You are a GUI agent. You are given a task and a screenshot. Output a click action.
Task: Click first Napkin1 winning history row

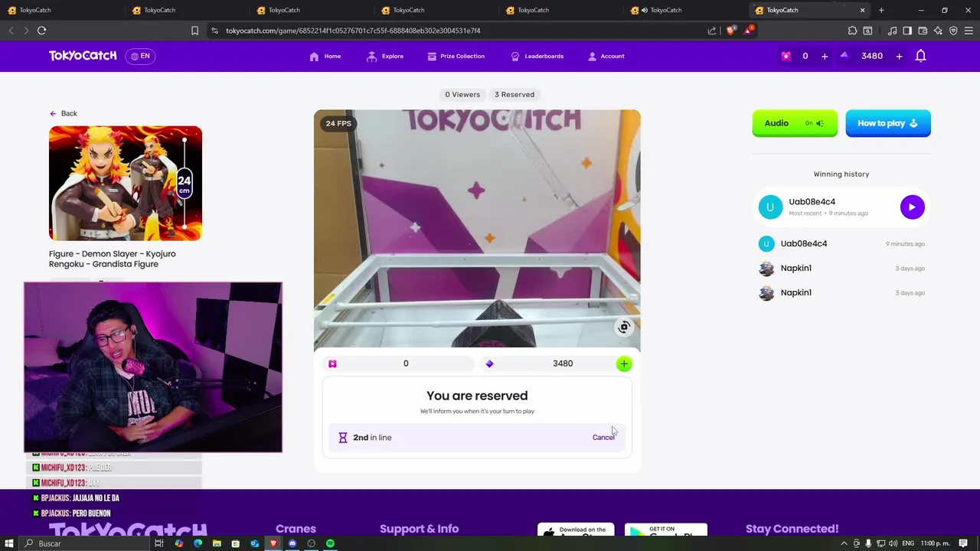click(841, 268)
